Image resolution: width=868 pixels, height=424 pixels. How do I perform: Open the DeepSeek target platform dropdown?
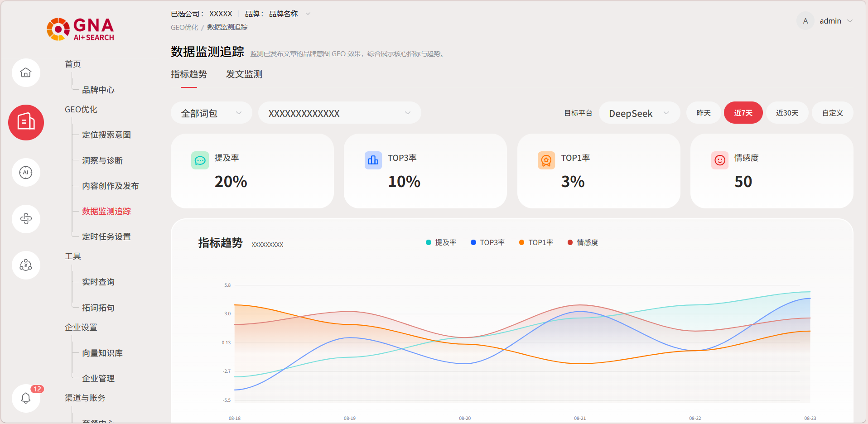pyautogui.click(x=639, y=113)
